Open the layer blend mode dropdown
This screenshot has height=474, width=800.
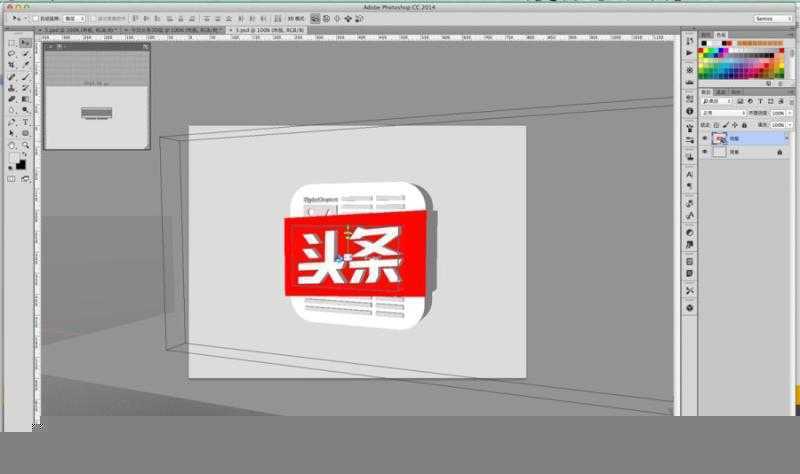[x=723, y=113]
